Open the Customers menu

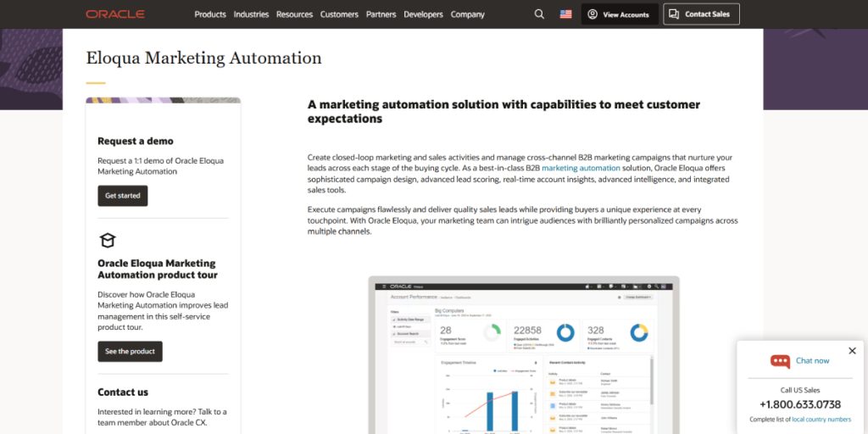pos(339,14)
